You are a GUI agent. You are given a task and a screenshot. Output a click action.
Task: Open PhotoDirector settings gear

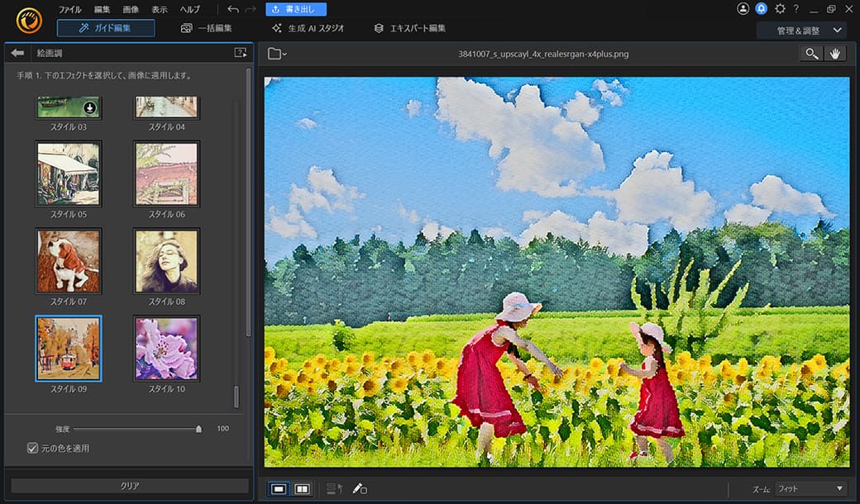pos(779,8)
